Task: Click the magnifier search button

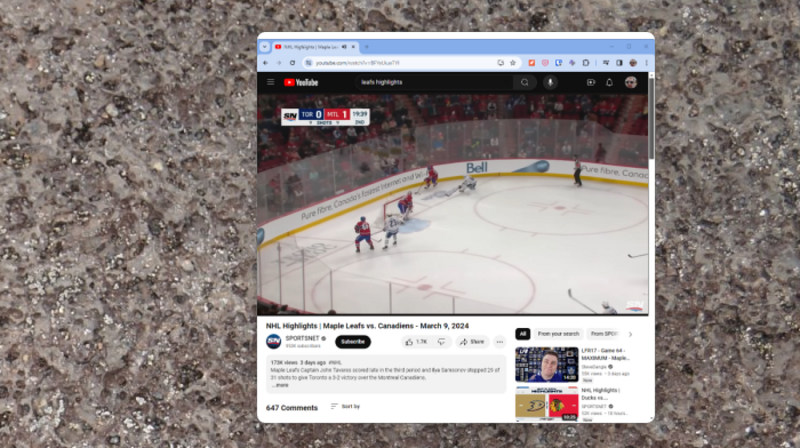Action: [525, 82]
